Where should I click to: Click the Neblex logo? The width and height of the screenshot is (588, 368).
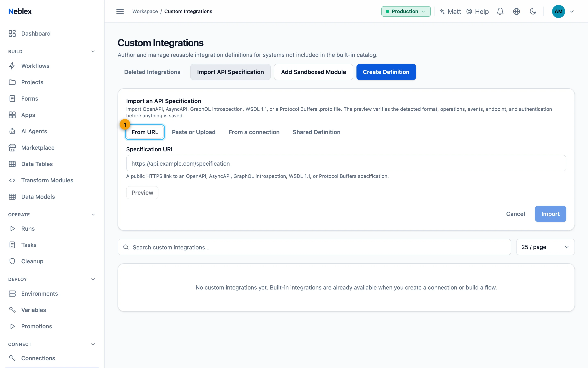20,11
